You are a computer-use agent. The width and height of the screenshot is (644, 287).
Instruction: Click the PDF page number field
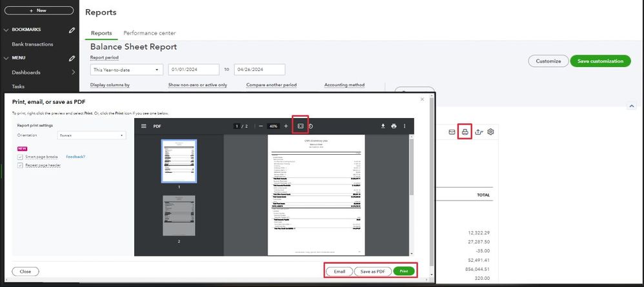[237, 126]
